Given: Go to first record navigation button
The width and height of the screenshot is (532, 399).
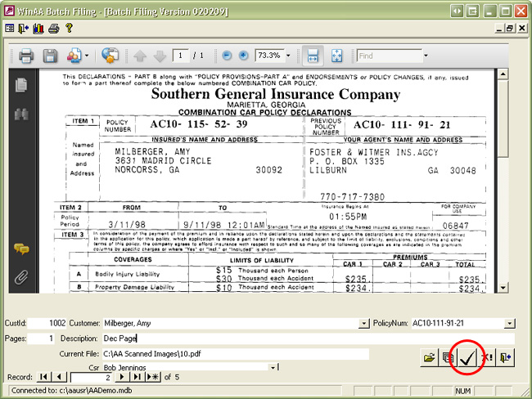Looking at the screenshot, I should tap(43, 377).
